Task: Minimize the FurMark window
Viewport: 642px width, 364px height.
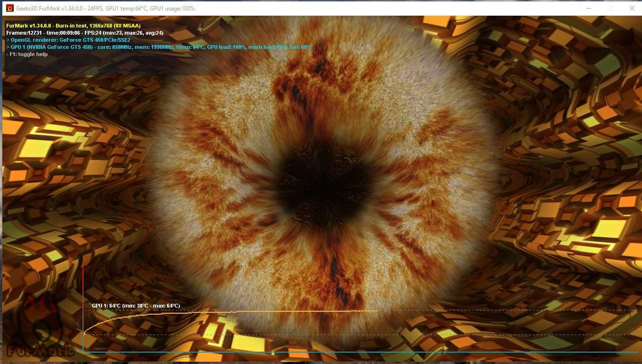Action: click(588, 8)
